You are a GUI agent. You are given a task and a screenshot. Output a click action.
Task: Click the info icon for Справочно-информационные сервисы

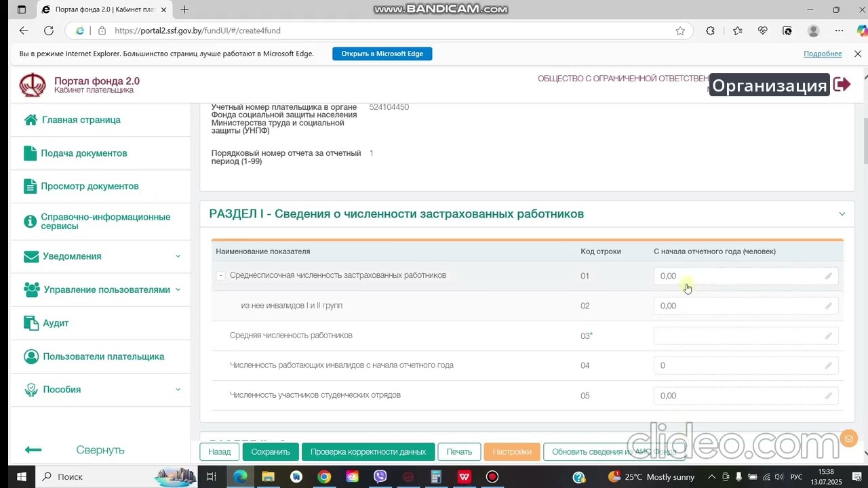tap(30, 222)
